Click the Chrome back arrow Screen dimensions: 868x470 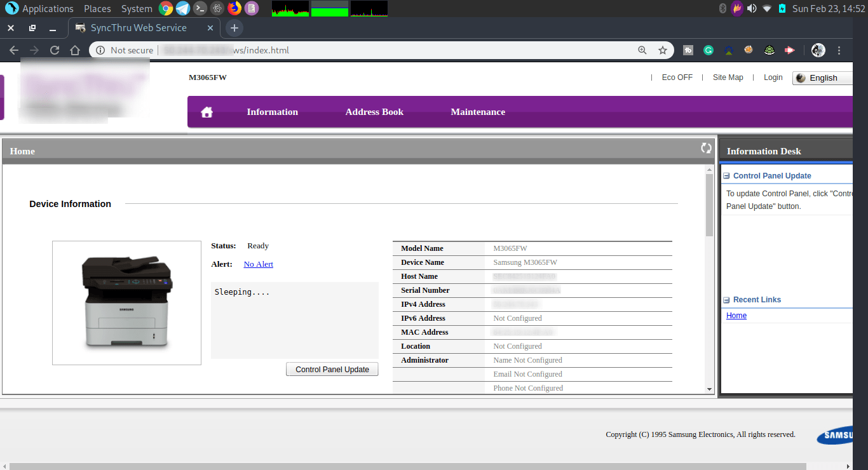14,50
